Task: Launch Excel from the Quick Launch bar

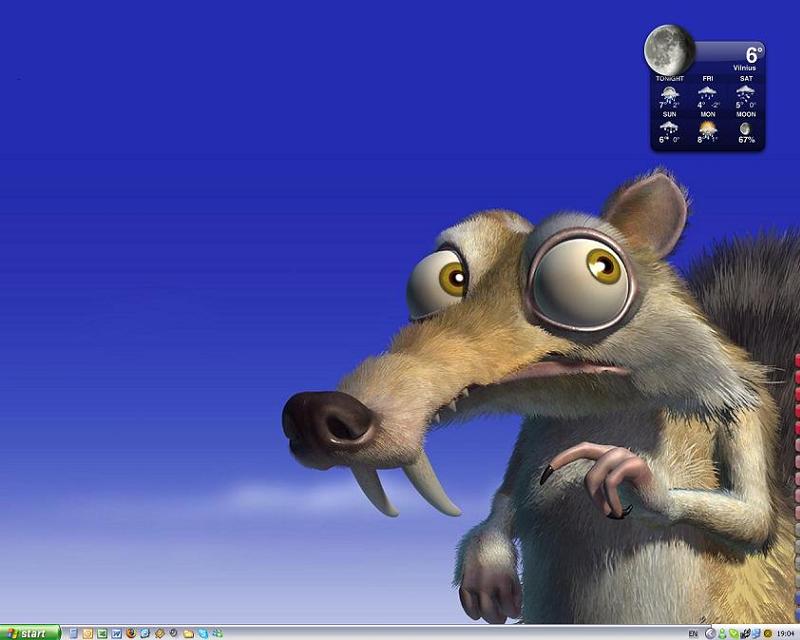Action: (102, 633)
